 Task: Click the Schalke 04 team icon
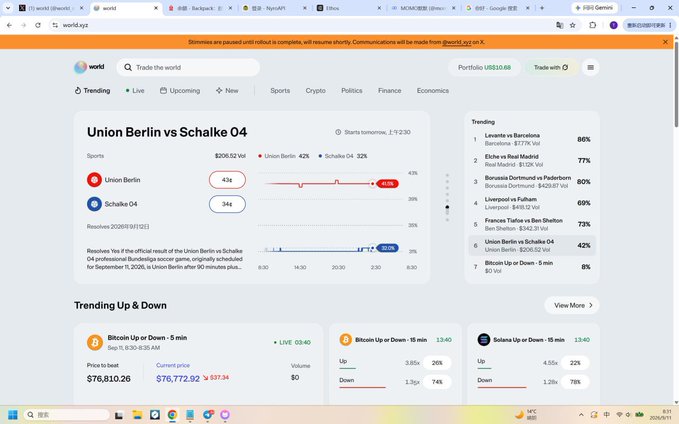pos(94,204)
